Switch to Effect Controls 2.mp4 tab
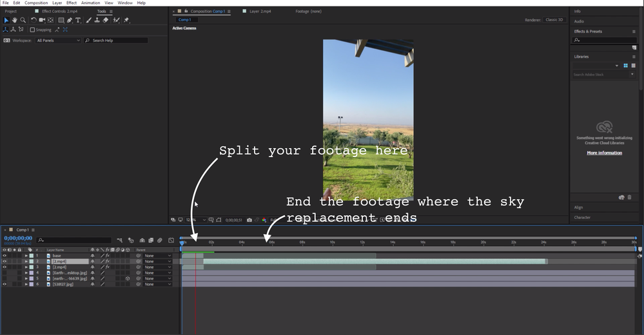The image size is (644, 335). pos(59,11)
